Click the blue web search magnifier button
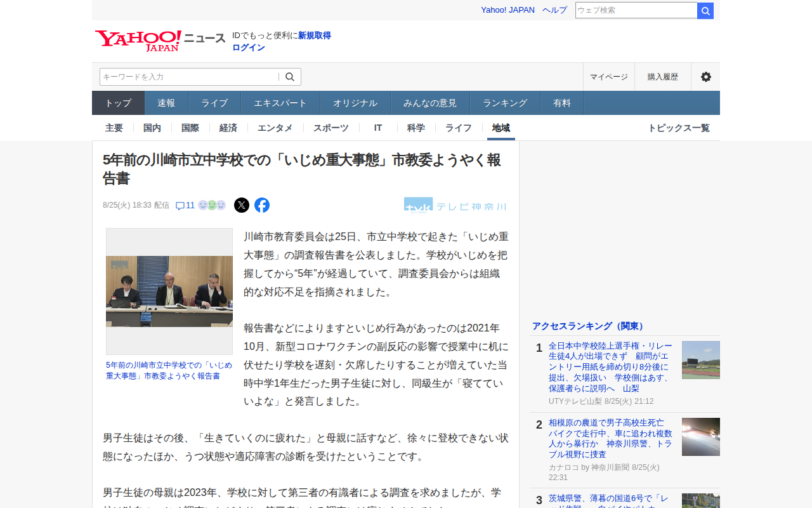Screen dimensions: 812x508 [705, 11]
